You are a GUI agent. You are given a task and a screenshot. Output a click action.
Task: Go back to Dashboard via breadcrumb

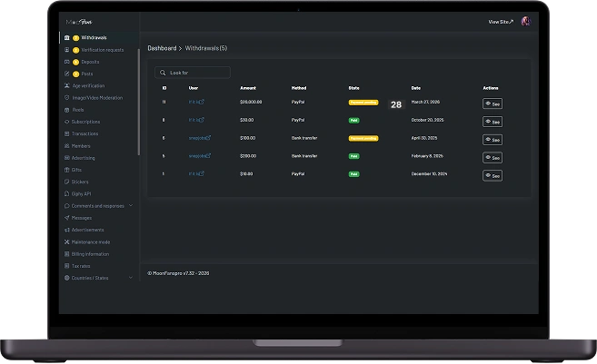click(162, 48)
